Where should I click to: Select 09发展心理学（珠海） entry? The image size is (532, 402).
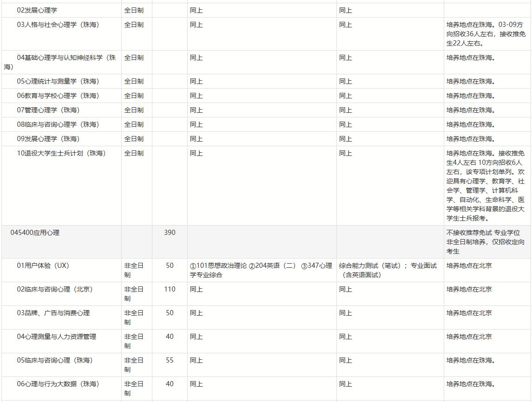[48, 139]
